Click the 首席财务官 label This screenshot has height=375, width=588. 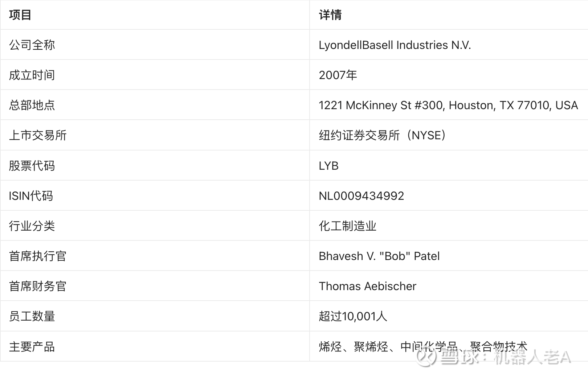click(38, 286)
